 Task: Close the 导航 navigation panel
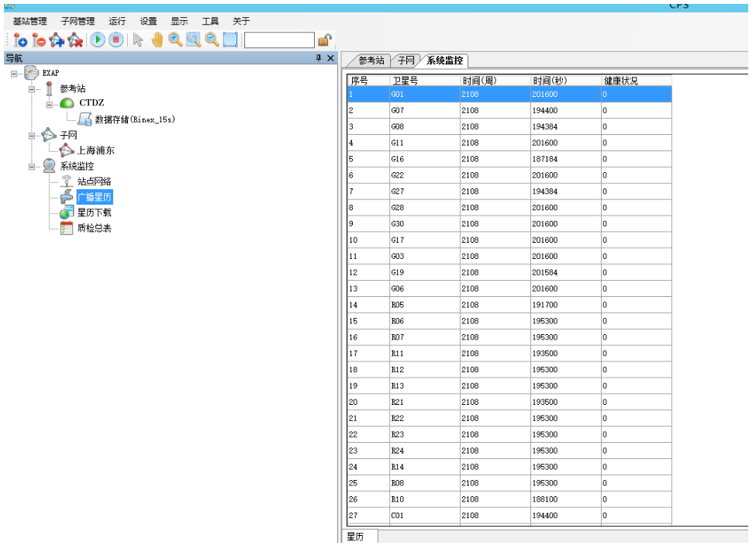pyautogui.click(x=331, y=58)
